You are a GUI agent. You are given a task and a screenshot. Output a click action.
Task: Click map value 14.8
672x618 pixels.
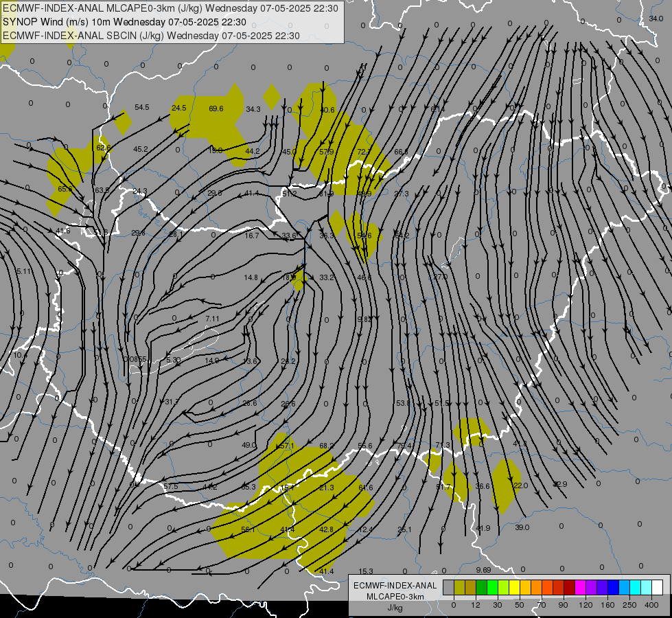pyautogui.click(x=251, y=277)
